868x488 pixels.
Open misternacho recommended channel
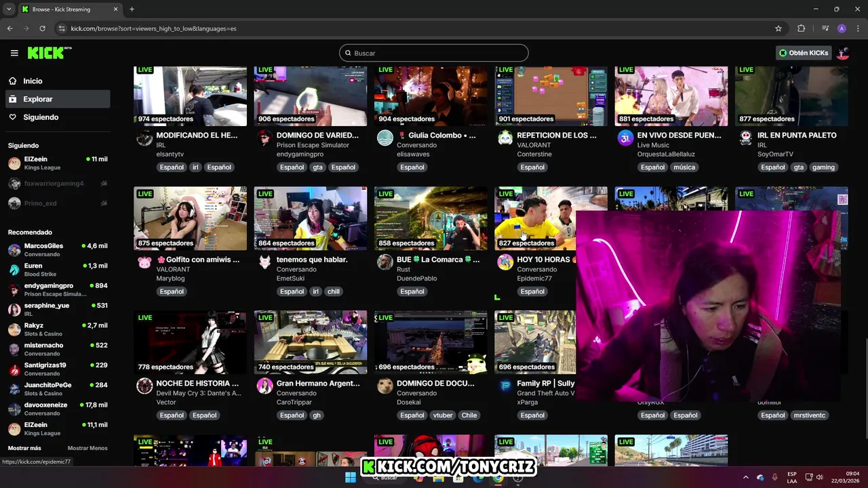click(x=58, y=349)
